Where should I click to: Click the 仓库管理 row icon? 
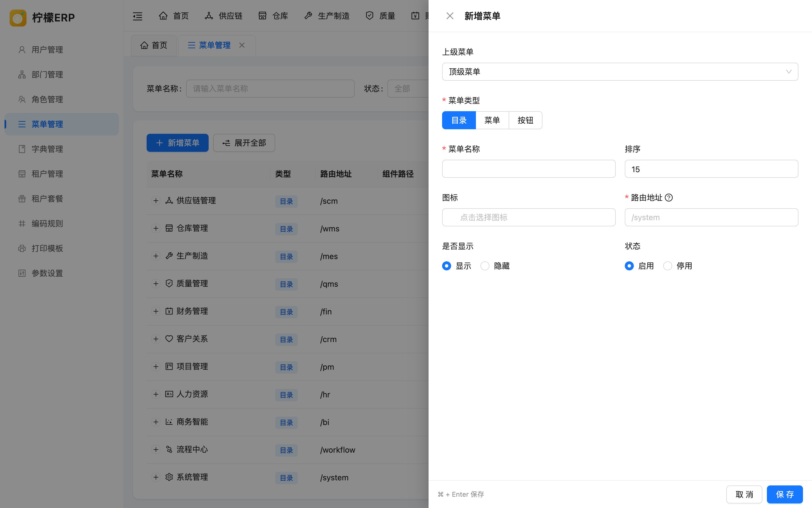click(x=169, y=228)
